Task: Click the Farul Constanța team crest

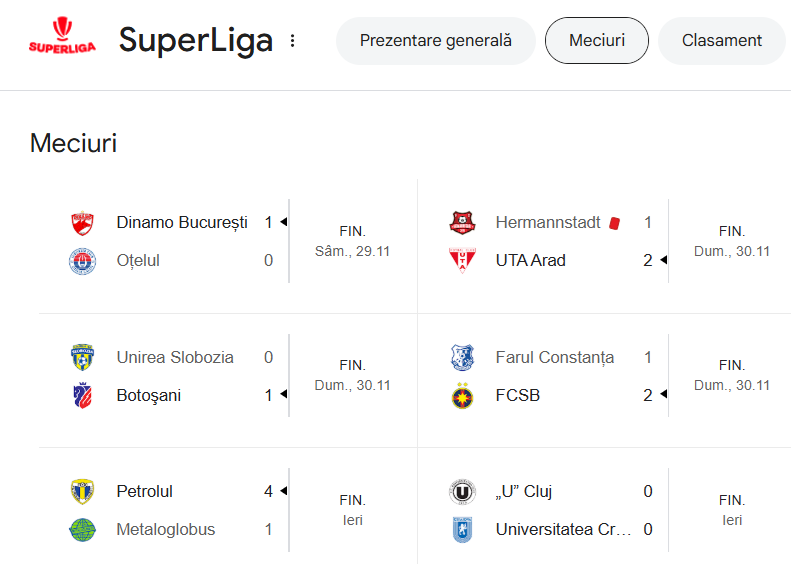Action: tap(461, 358)
